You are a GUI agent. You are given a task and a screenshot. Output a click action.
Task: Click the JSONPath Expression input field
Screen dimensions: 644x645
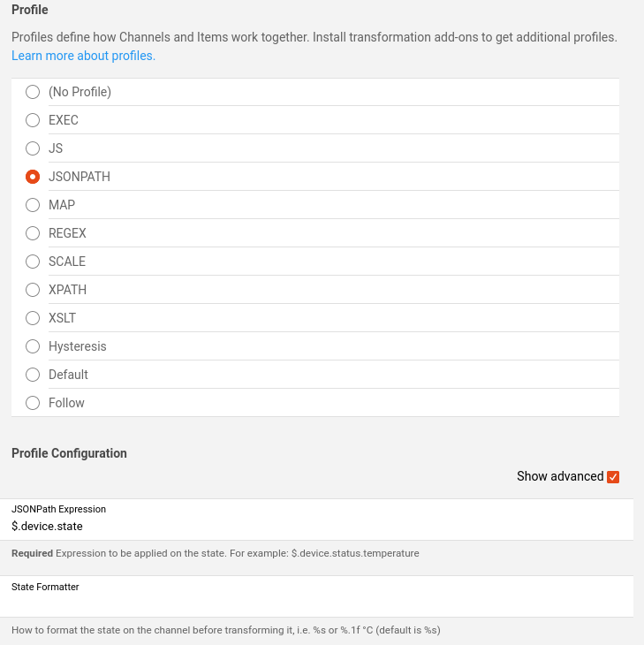coord(318,526)
